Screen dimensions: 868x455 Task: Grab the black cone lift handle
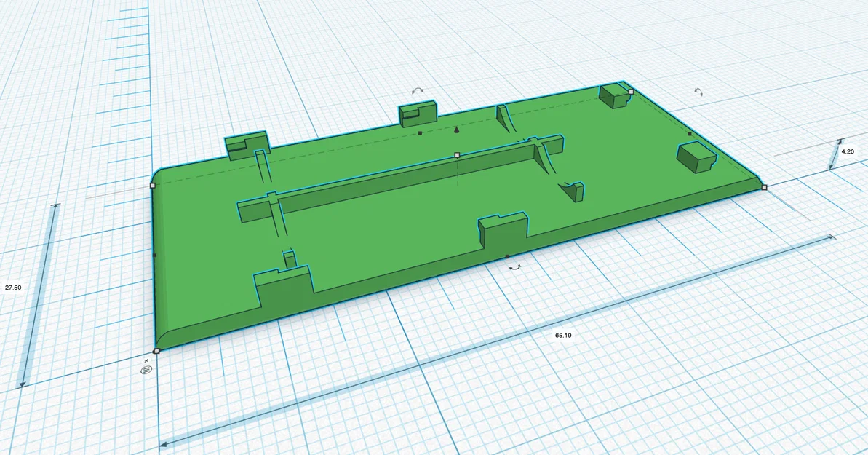457,130
